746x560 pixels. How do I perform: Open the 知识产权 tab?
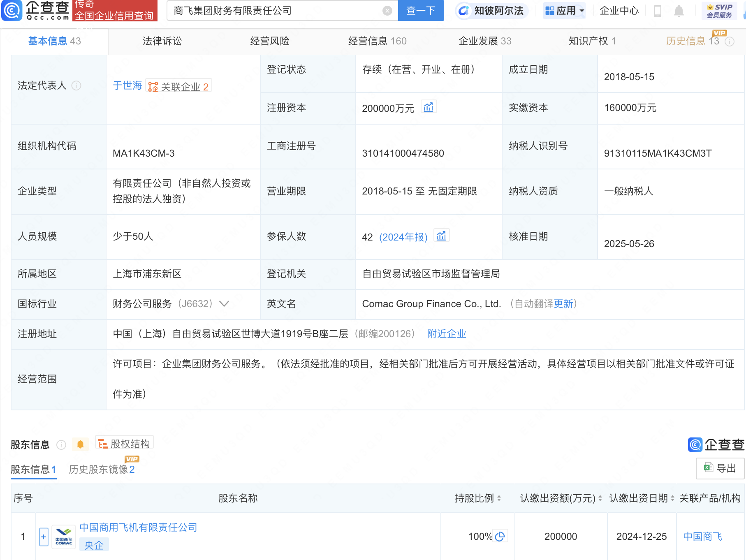coord(592,41)
